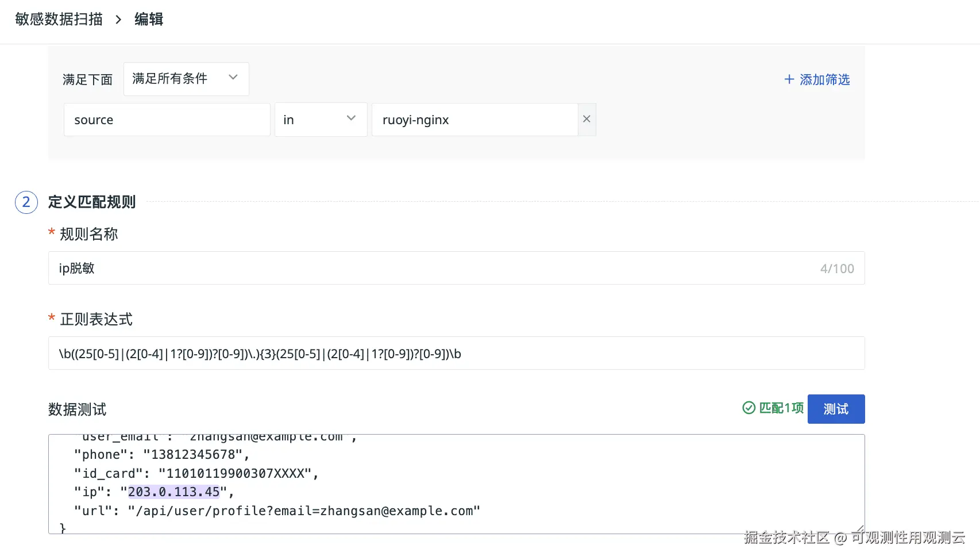This screenshot has width=980, height=560.
Task: Click the breadcrumb chevron separator arrow
Action: click(x=118, y=20)
